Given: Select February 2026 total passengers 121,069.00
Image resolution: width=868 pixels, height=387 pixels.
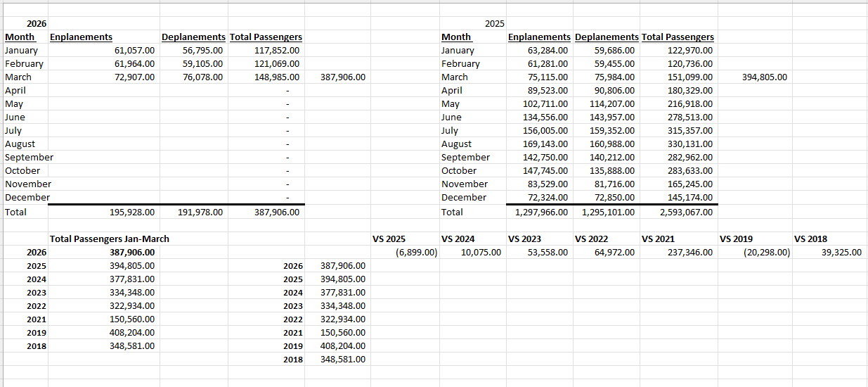Looking at the screenshot, I should [x=276, y=63].
